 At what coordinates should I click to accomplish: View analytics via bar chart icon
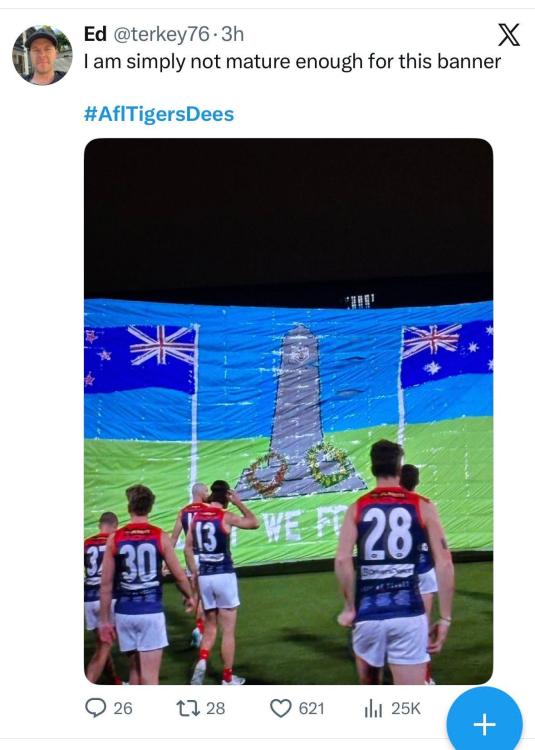tap(373, 708)
